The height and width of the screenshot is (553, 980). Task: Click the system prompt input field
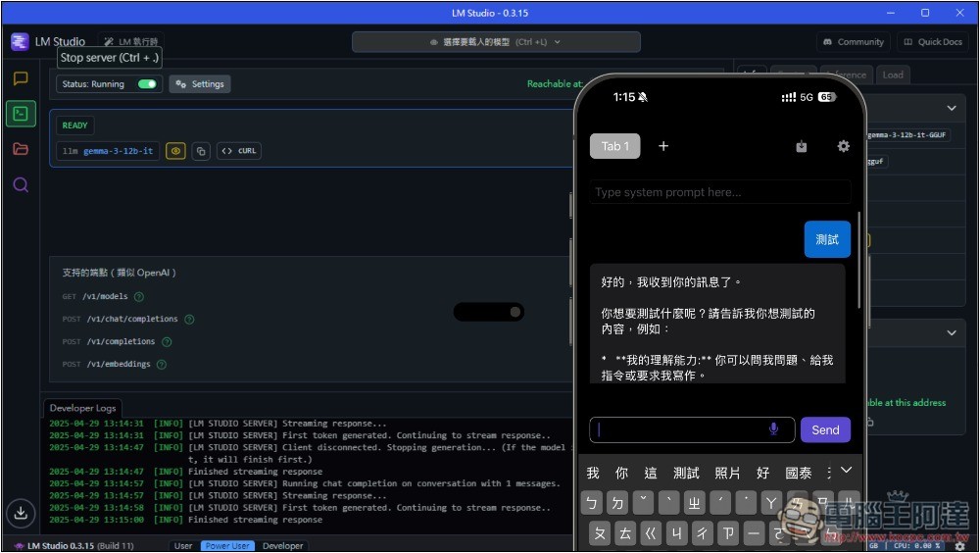[720, 192]
